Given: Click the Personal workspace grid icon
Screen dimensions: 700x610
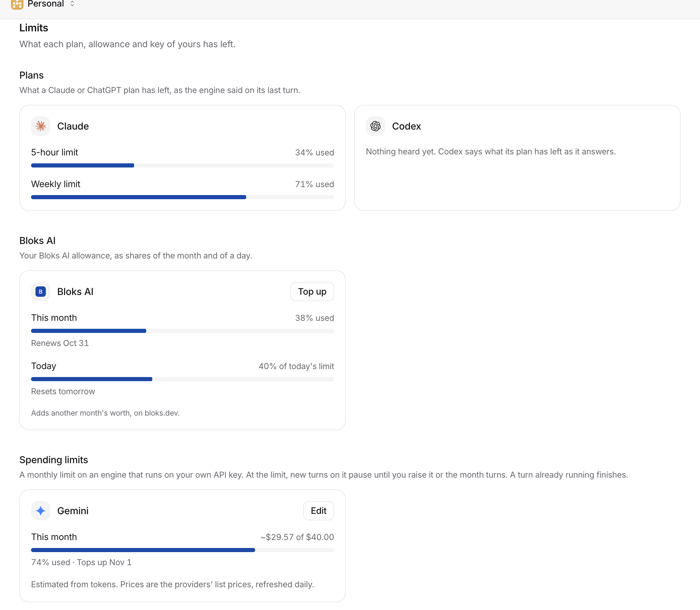Looking at the screenshot, I should pyautogui.click(x=17, y=4).
